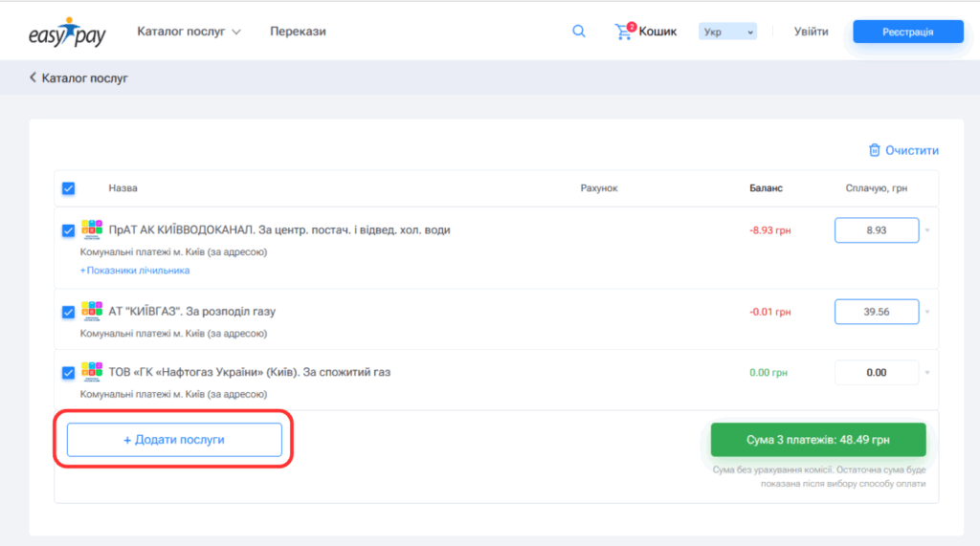Viewport: 980px width, 546px height.
Task: Click the Нафтогаз України service icon
Action: tap(92, 372)
